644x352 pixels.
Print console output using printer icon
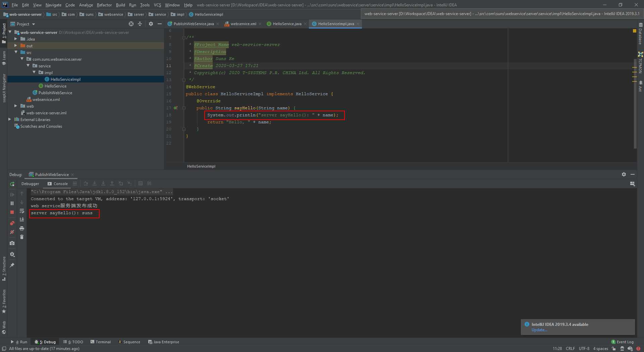[22, 228]
